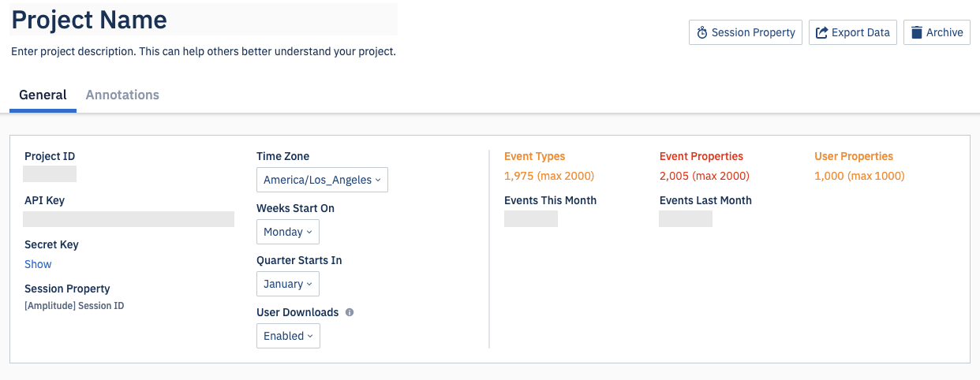Expand the Weeks Start On dropdown
Image resolution: width=980 pixels, height=380 pixels.
[x=288, y=232]
